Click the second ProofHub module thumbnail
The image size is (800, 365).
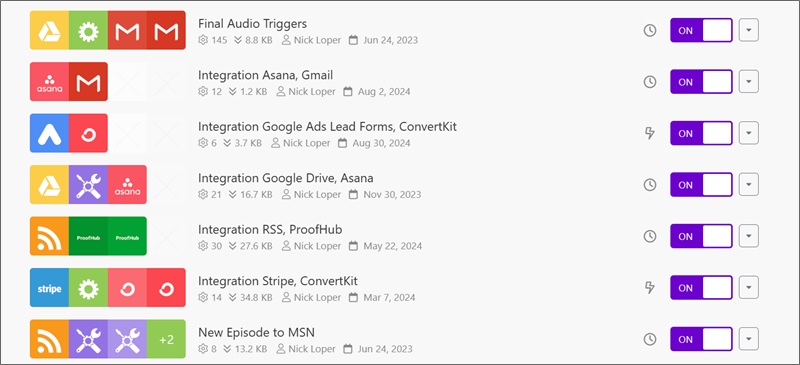pos(127,236)
